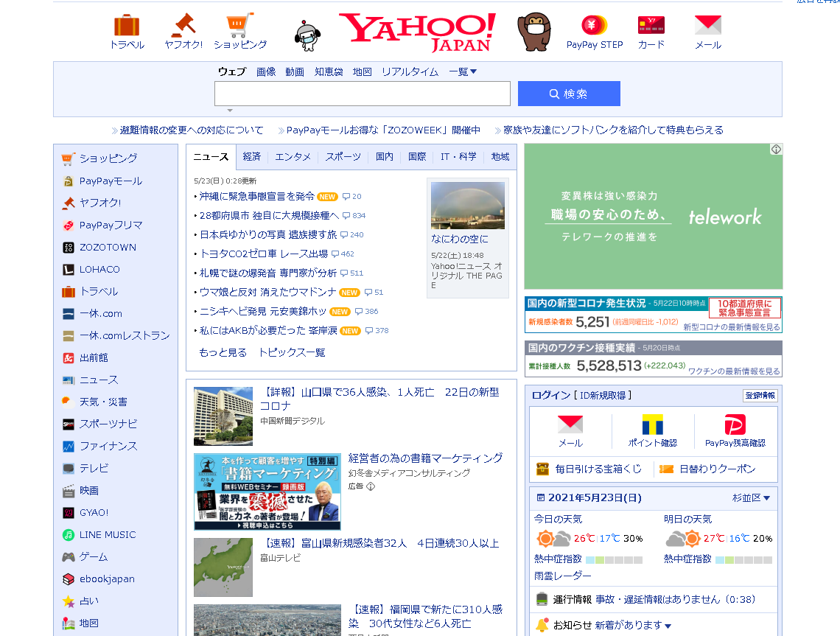Screen dimensions: 840x636
Task: Click the 映画 clapperboard sidebar icon
Action: [68, 490]
